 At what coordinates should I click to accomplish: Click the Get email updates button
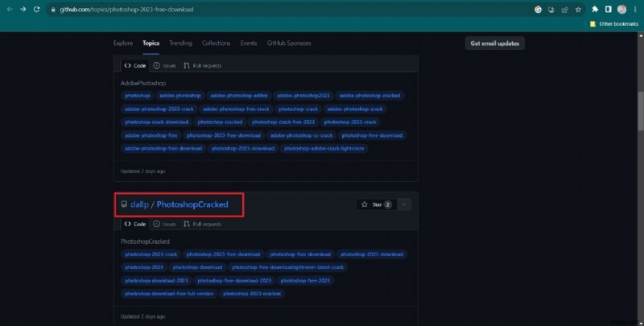pyautogui.click(x=494, y=43)
